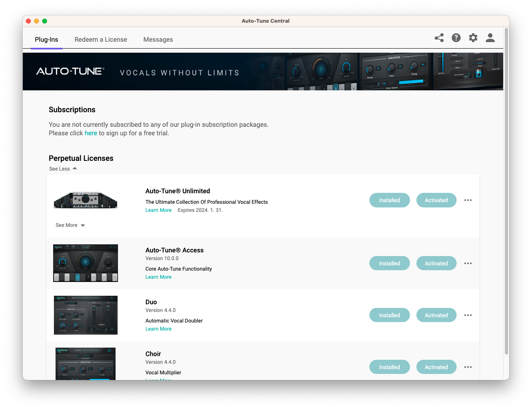Screen dimensions: 532x410
Task: Click Activated button for Auto-Tune Access
Action: (x=436, y=263)
